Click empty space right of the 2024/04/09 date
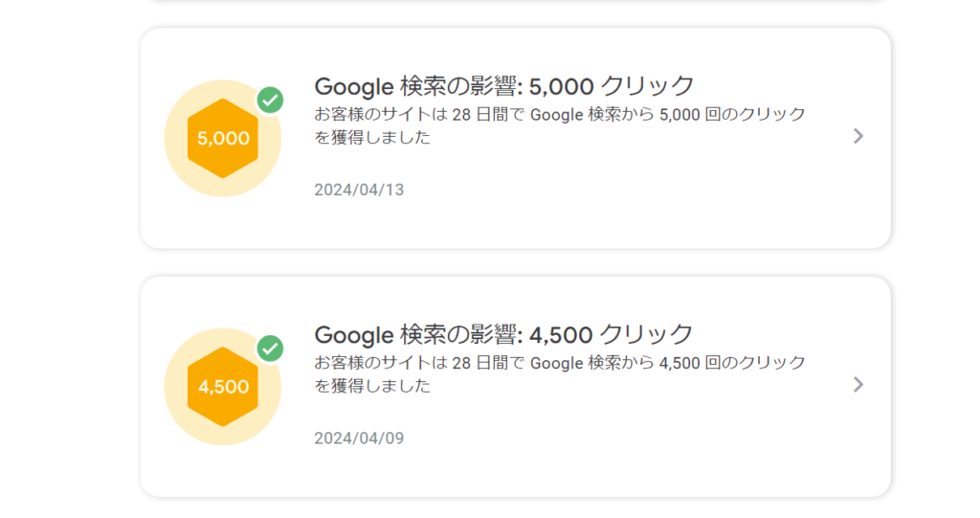The height and width of the screenshot is (518, 980). click(622, 439)
